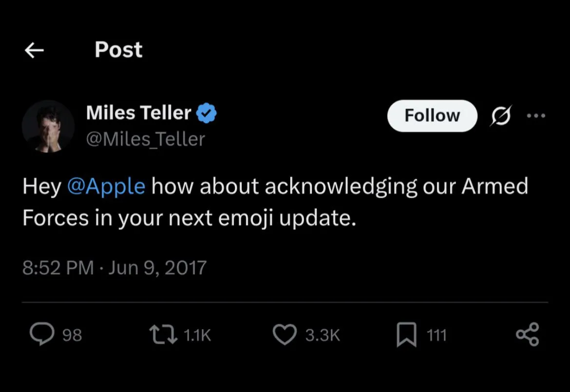Open the @Apple mention link
This screenshot has height=392, width=570.
coord(105,187)
